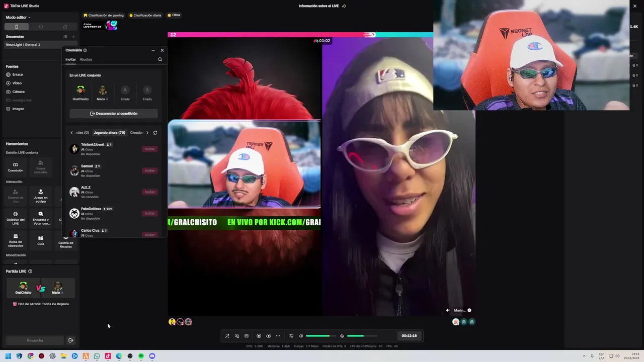Open the more options ellipsis
This screenshot has width=644, height=362.
[x=278, y=336]
